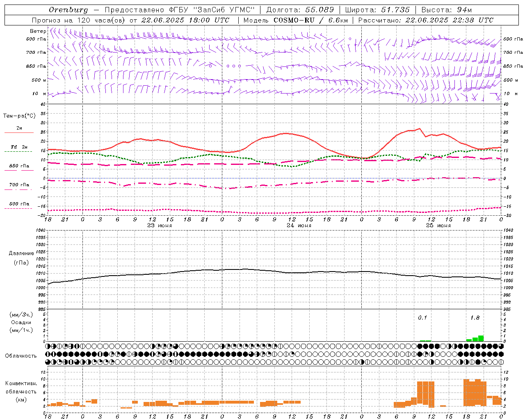Click the Давление pressure panel label
Screen dimensions: 525x420
[21, 253]
